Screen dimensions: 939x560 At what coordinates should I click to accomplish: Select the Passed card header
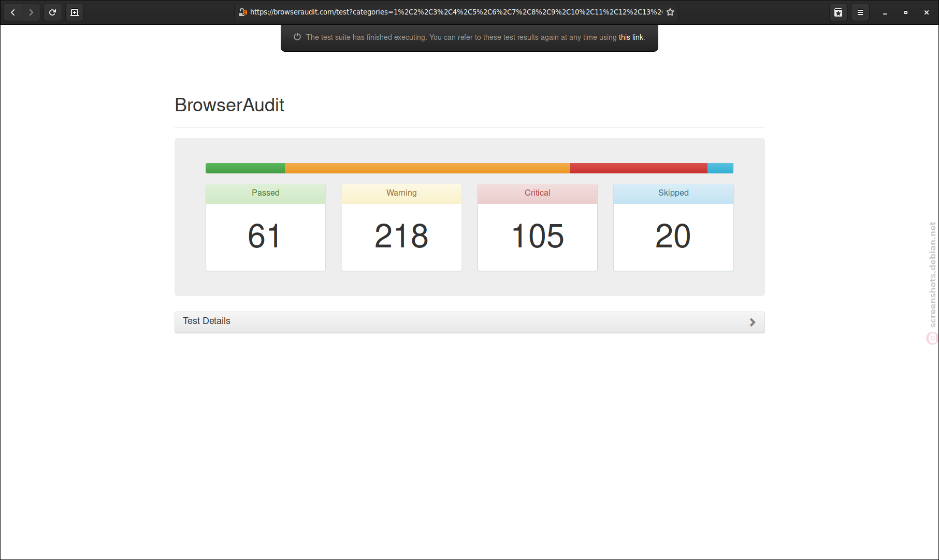pyautogui.click(x=266, y=194)
